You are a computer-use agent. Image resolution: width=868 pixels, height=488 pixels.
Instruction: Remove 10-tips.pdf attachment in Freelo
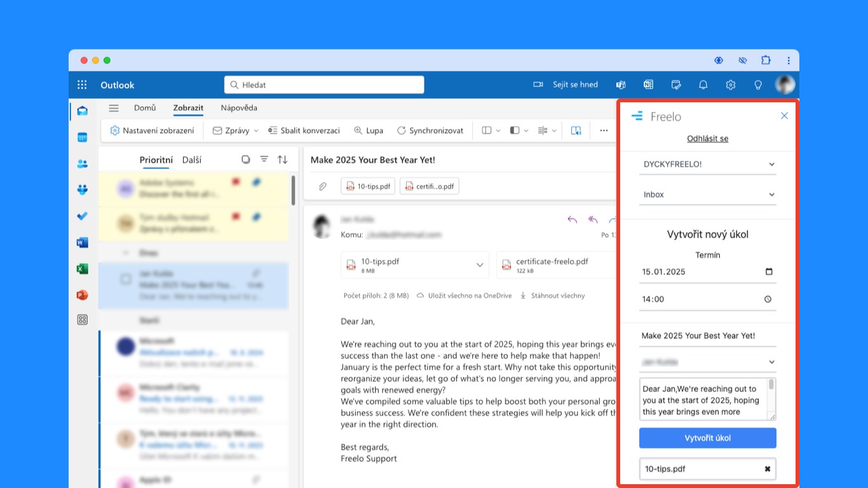point(767,469)
